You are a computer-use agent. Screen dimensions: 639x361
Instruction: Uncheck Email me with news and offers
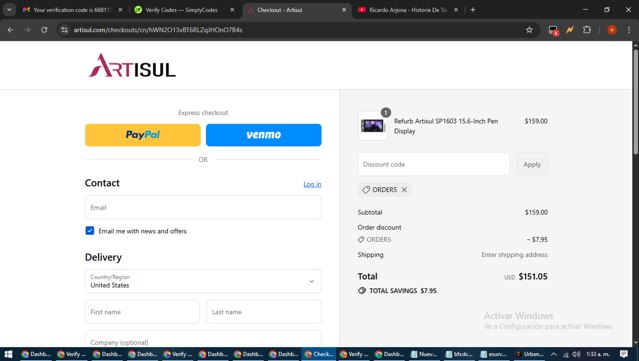coord(90,231)
